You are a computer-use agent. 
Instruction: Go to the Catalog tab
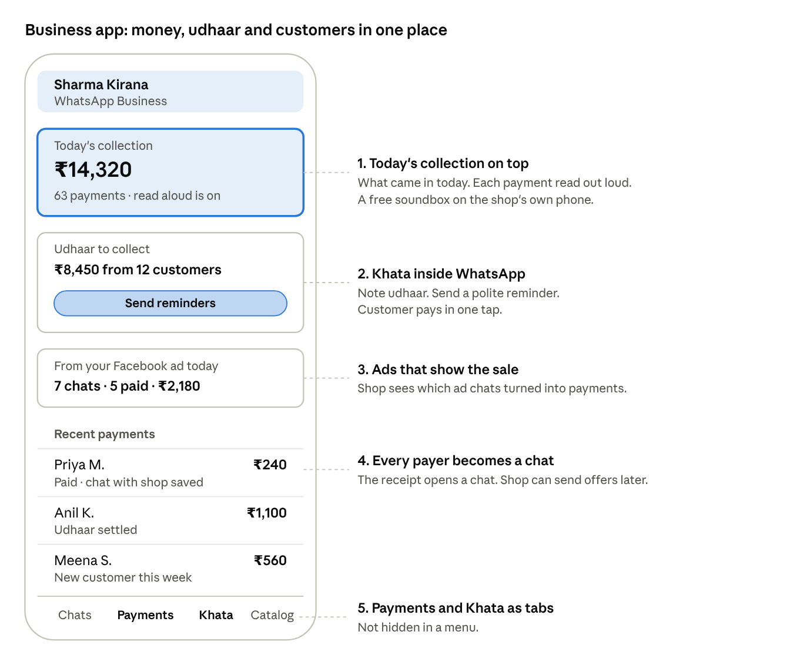point(272,615)
